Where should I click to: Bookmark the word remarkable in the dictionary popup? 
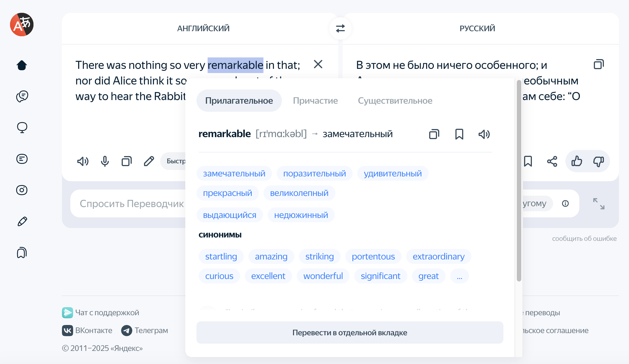(x=459, y=134)
